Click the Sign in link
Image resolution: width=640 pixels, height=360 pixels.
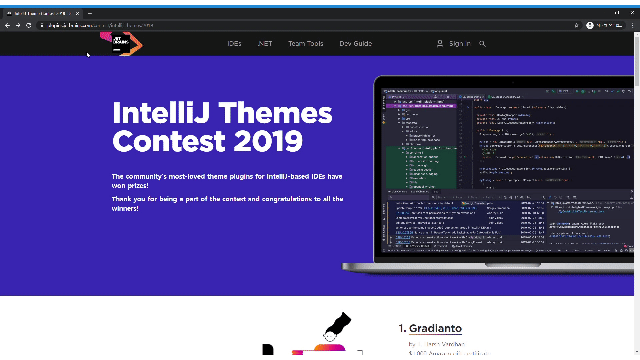pos(460,43)
